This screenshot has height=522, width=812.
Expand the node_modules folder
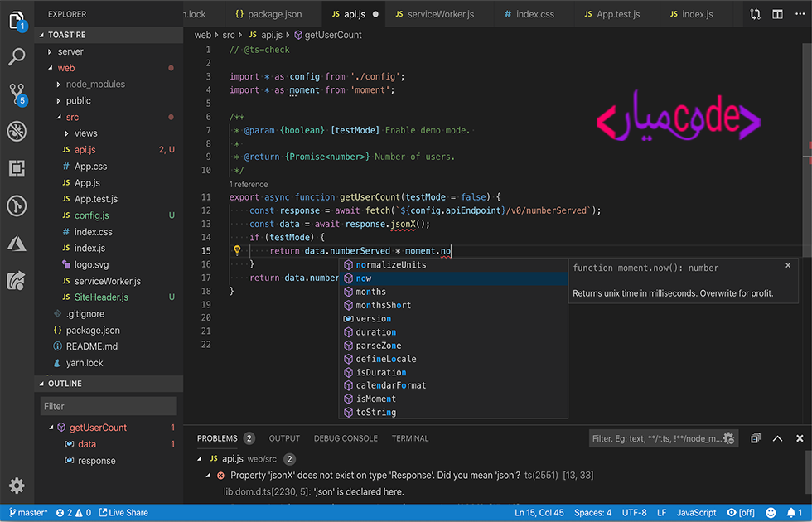94,84
